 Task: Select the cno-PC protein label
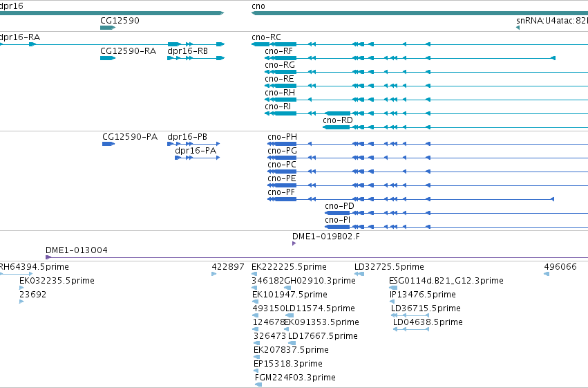(282, 165)
